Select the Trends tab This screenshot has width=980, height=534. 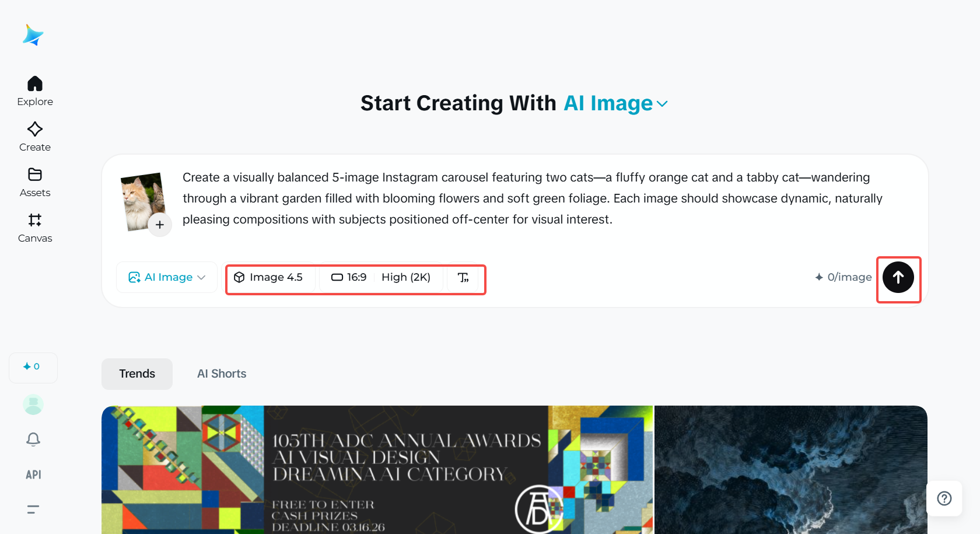pyautogui.click(x=136, y=374)
